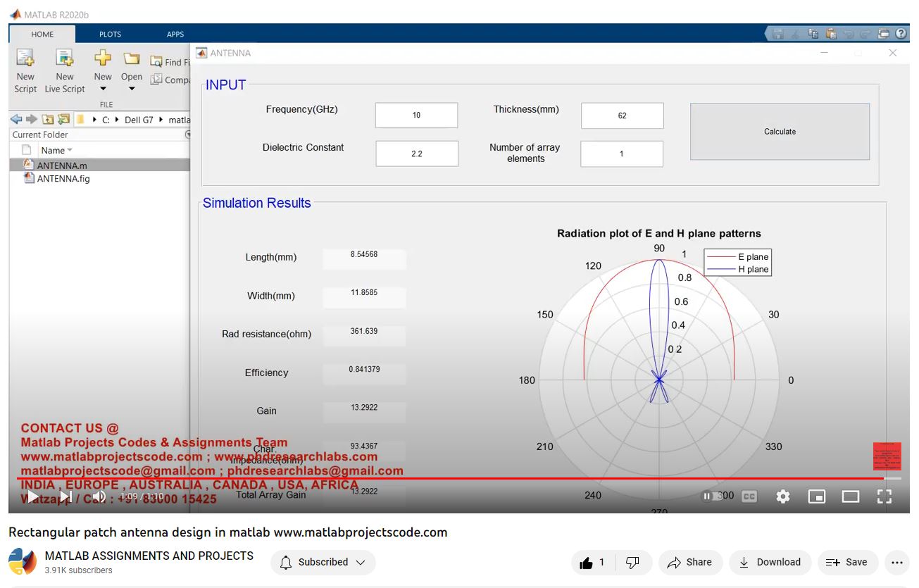919x588 pixels.
Task: Click the Thickness(mm) input field
Action: click(622, 115)
